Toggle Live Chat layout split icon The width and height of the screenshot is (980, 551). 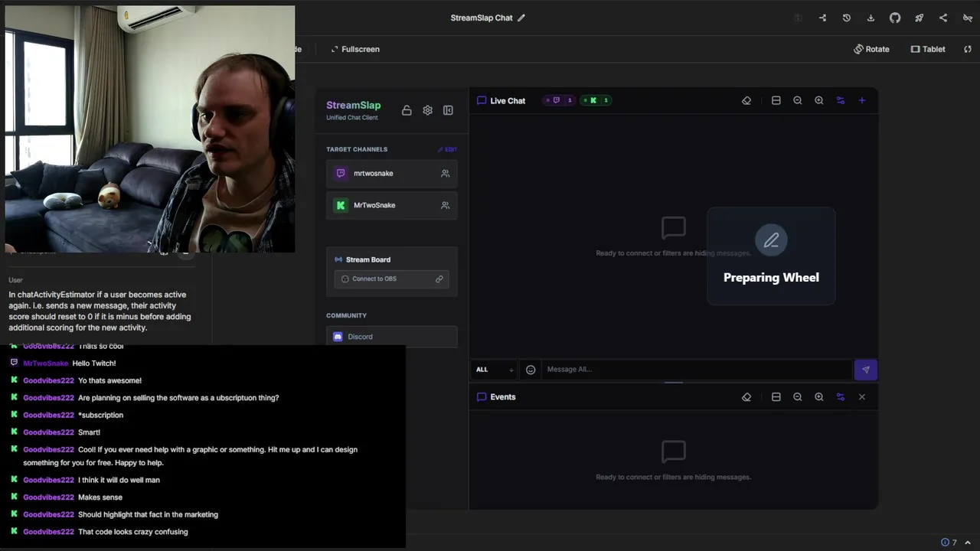click(776, 100)
